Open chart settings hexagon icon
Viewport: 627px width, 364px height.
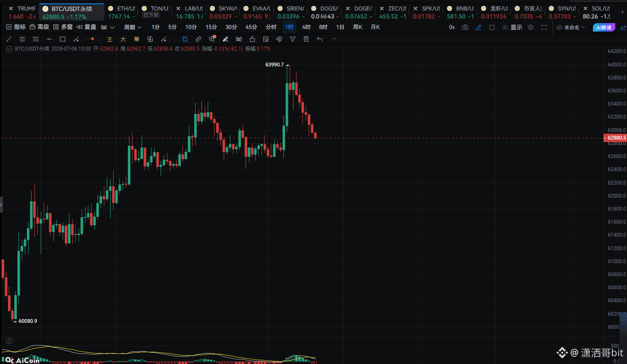click(x=531, y=27)
